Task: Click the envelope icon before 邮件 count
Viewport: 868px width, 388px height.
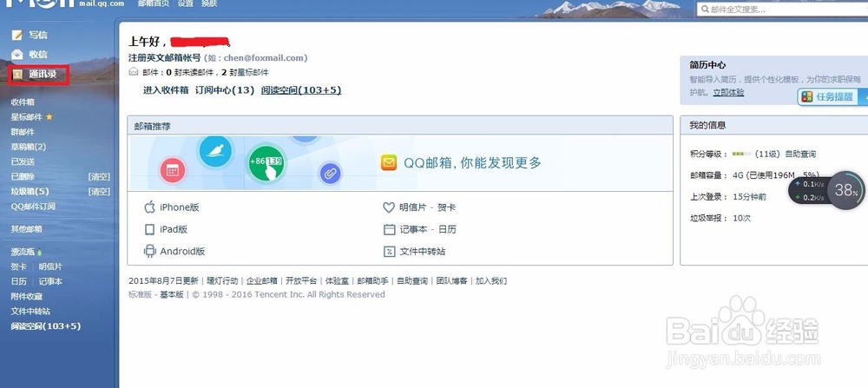Action: 133,72
